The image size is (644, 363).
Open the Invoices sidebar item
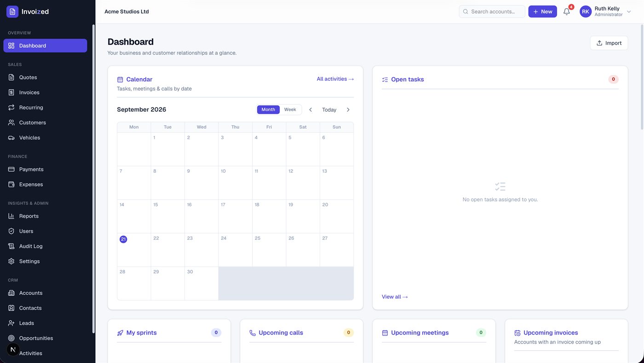pyautogui.click(x=45, y=92)
